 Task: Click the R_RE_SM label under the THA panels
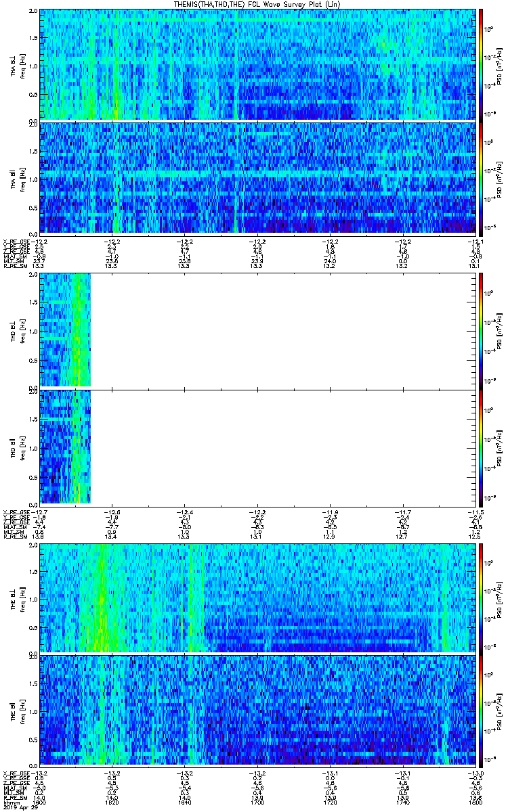tap(15, 266)
